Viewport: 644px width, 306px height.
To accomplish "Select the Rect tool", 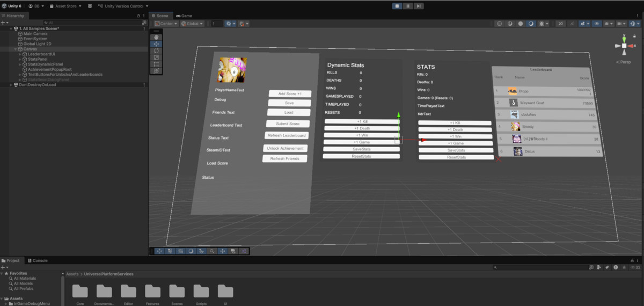I will pyautogui.click(x=156, y=64).
